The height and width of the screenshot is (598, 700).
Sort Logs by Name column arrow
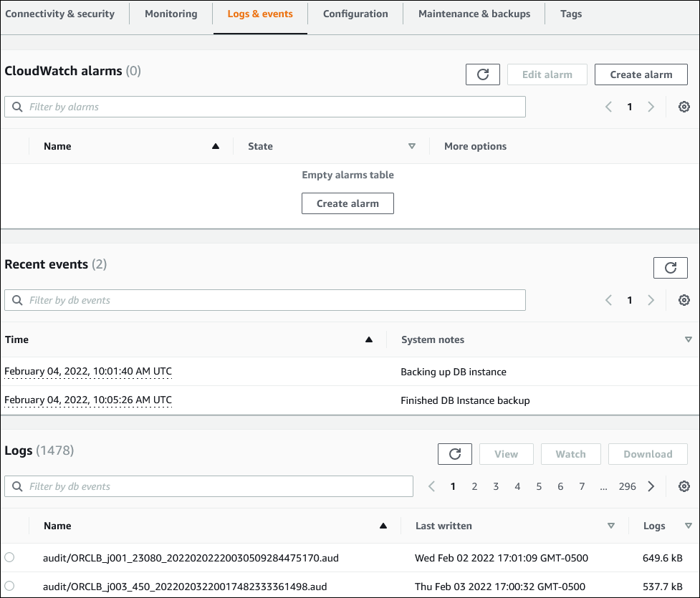tap(383, 525)
